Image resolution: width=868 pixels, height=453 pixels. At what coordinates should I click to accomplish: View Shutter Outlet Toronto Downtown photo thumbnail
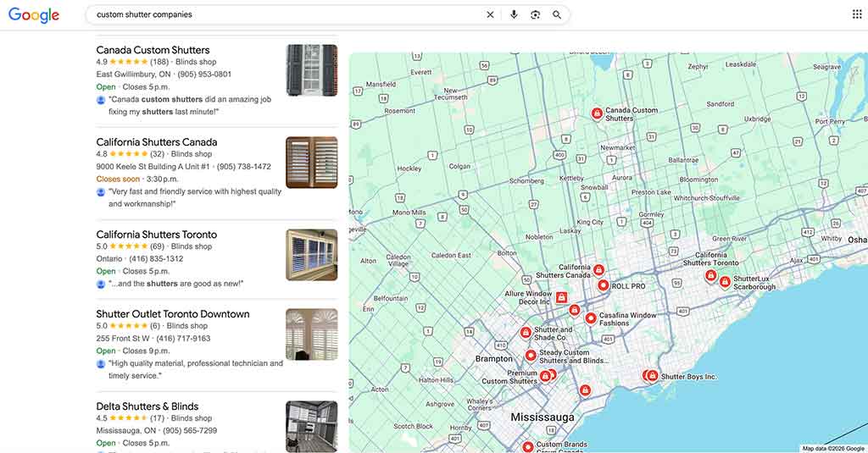pos(312,334)
